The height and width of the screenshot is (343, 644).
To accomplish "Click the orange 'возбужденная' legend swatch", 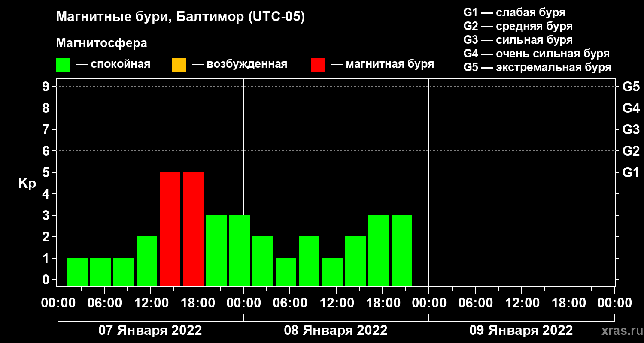I will [179, 65].
